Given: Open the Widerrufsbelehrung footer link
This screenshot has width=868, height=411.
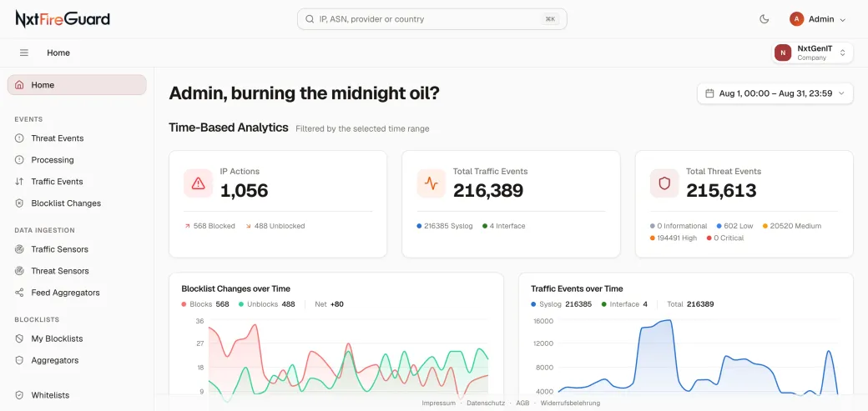Looking at the screenshot, I should (570, 403).
